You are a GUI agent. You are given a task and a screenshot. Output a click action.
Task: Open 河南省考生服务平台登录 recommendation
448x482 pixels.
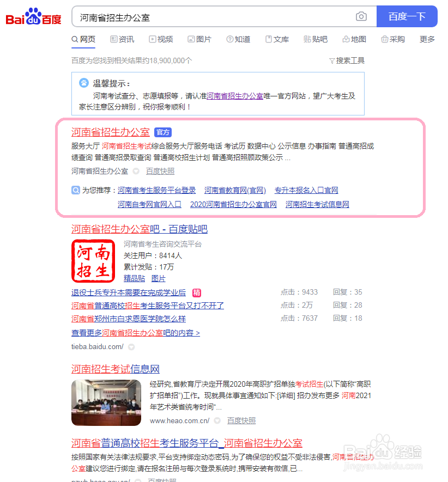click(x=156, y=190)
